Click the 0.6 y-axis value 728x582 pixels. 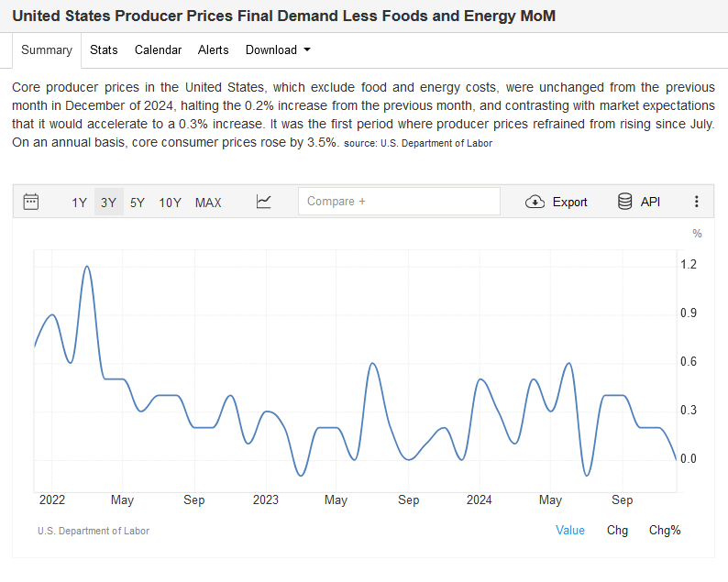(689, 361)
